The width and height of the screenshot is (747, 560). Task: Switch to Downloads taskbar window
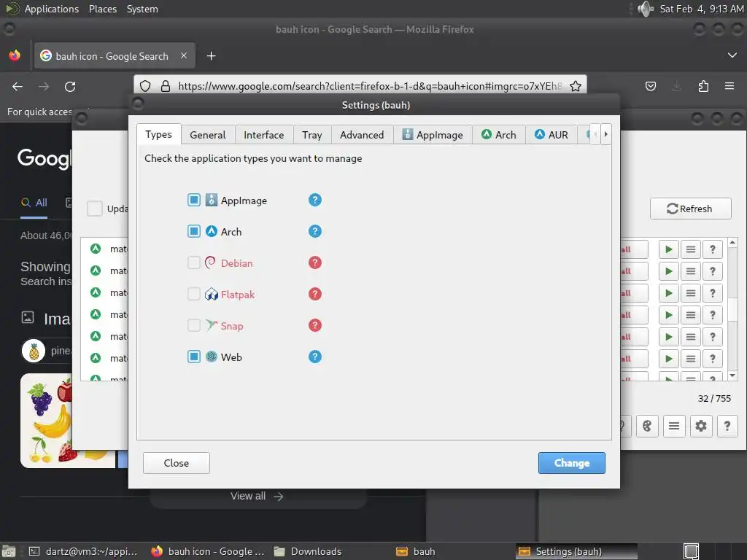click(309, 551)
